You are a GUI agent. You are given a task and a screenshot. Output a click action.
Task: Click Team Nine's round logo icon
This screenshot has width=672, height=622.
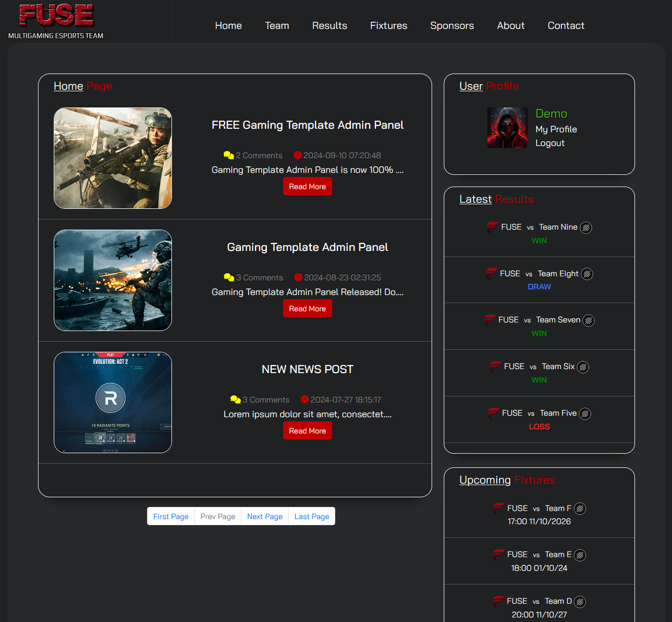[x=586, y=228]
